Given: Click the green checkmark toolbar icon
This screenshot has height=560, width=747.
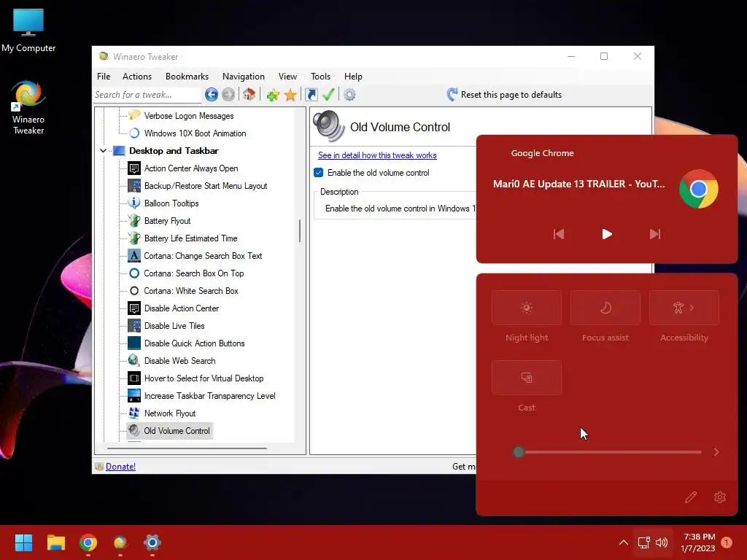Looking at the screenshot, I should [328, 94].
